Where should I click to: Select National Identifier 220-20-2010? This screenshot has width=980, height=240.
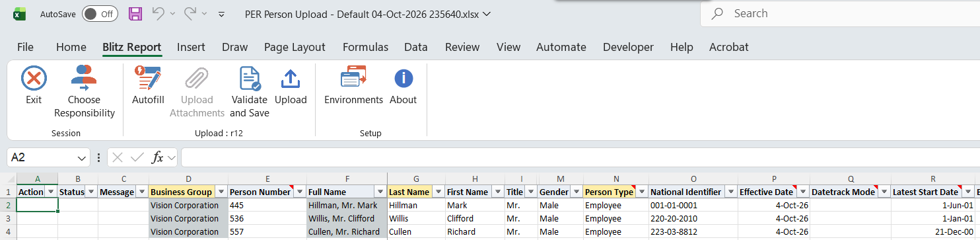693,218
